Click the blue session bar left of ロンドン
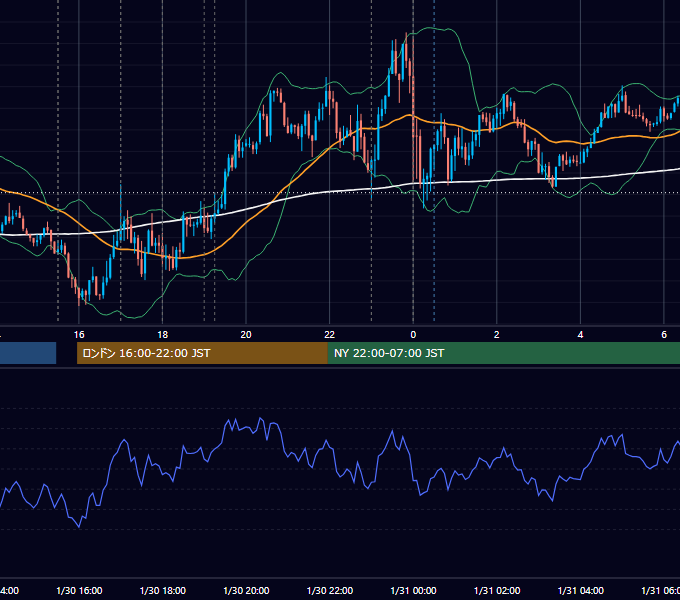This screenshot has height=600, width=680. pos(28,353)
